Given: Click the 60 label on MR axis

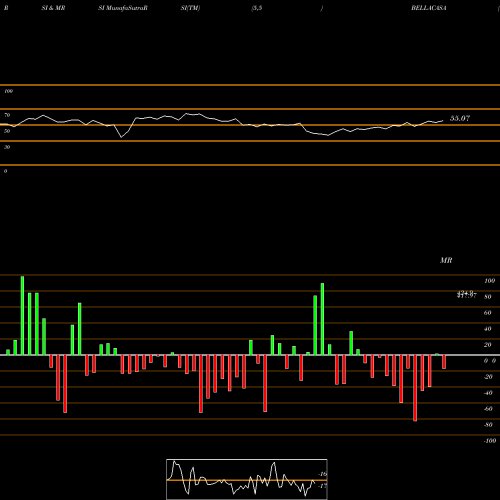Looking at the screenshot, I should pos(488,313).
